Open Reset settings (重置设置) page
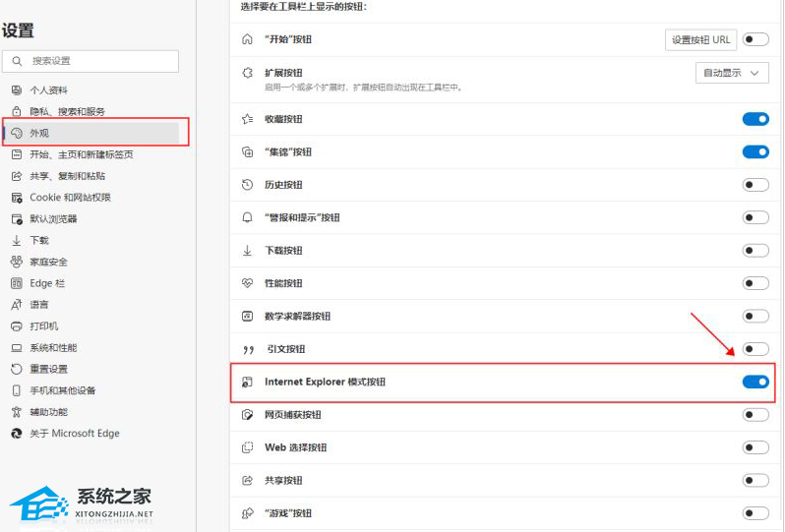The image size is (785, 532). 48,369
